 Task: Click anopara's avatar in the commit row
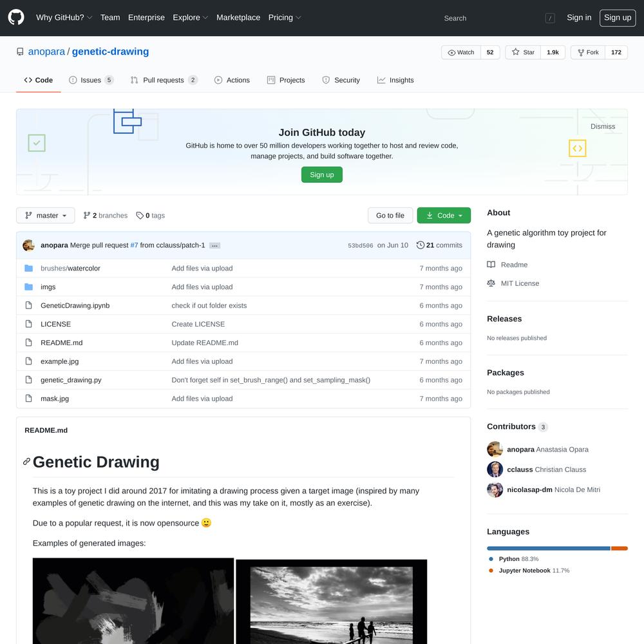click(x=28, y=245)
